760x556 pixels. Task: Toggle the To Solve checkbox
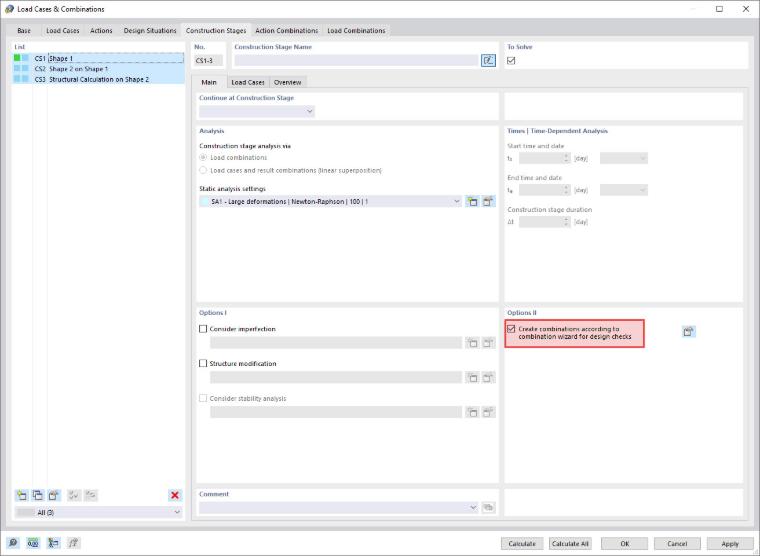click(511, 61)
